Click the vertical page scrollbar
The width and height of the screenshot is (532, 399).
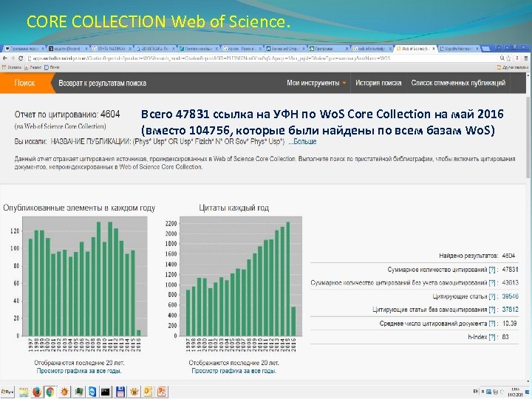[x=529, y=136]
